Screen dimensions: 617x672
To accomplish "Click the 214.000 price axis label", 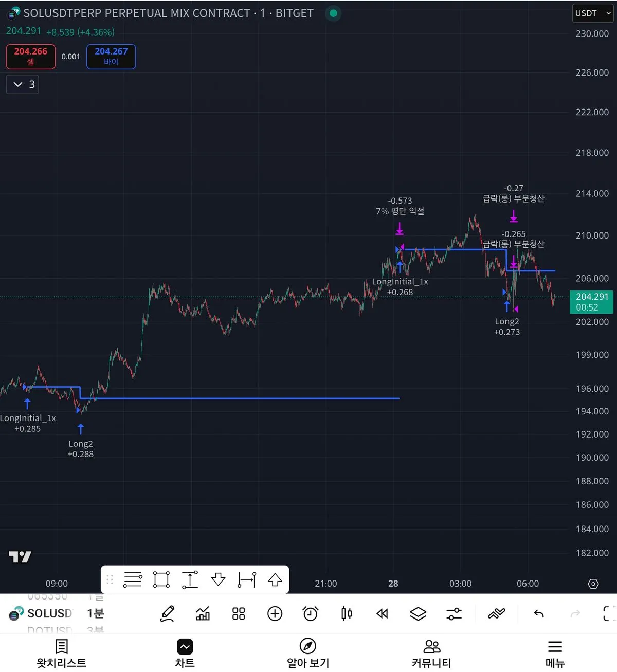I will click(592, 194).
